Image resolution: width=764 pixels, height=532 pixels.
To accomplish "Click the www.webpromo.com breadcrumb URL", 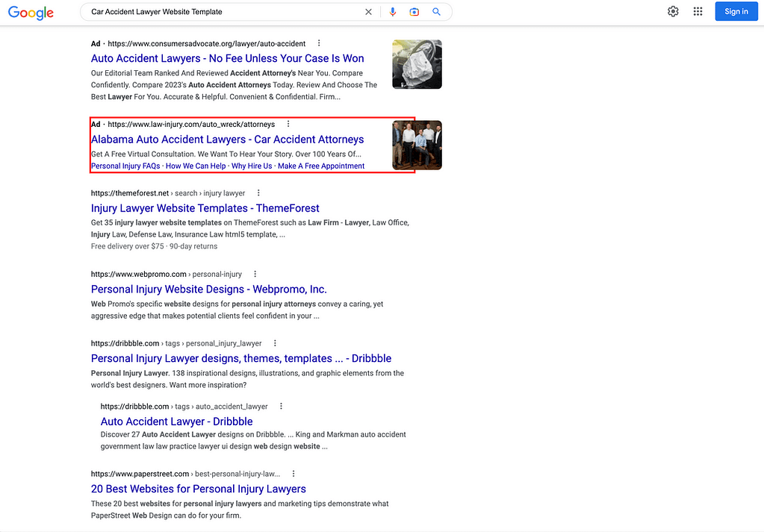I will (166, 274).
